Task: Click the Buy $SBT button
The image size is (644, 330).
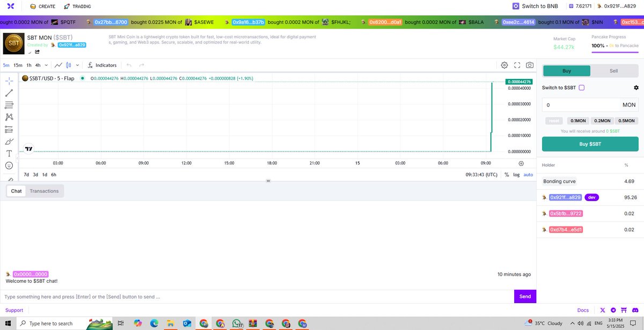Action: click(x=590, y=144)
